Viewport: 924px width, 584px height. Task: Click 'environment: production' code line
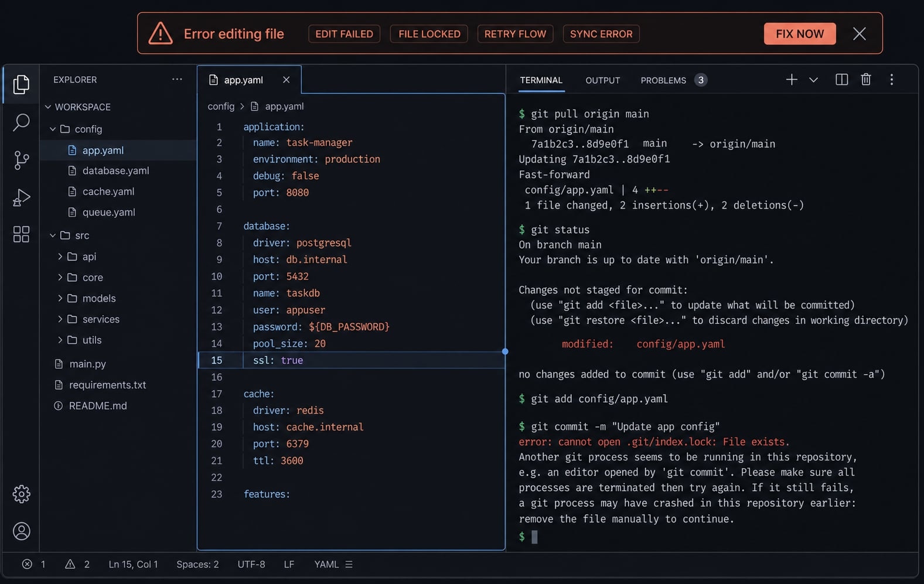click(316, 159)
